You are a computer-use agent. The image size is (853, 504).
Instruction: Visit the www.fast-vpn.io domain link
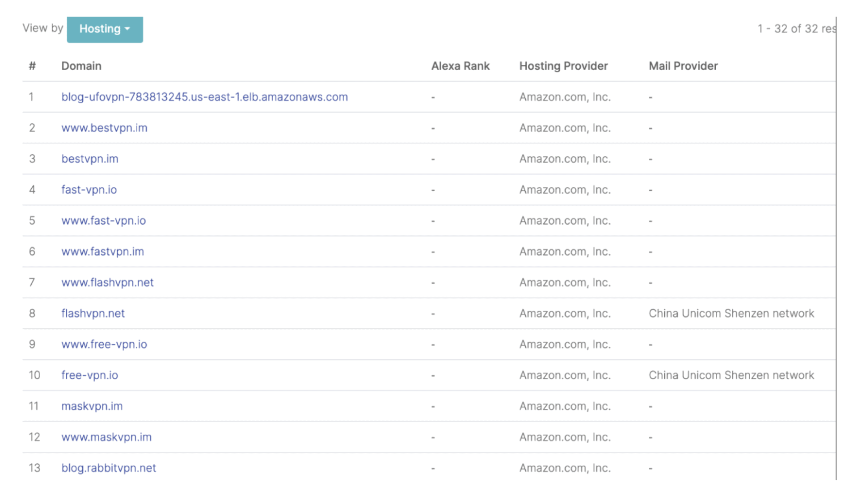(104, 220)
